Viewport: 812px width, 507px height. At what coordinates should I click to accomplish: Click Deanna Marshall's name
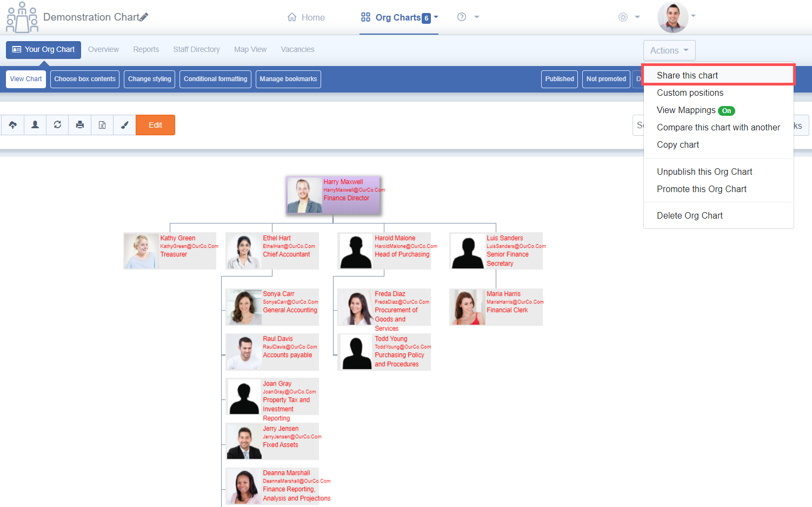point(287,473)
